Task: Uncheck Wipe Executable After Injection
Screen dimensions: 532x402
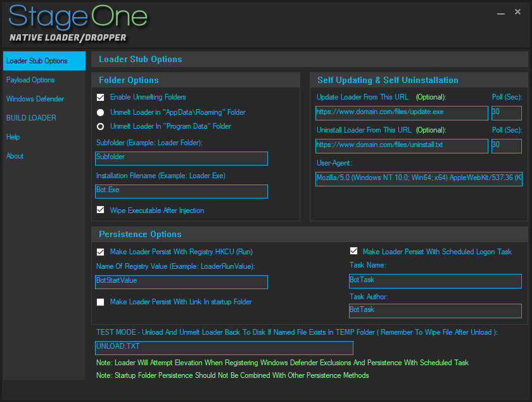Action: [101, 210]
